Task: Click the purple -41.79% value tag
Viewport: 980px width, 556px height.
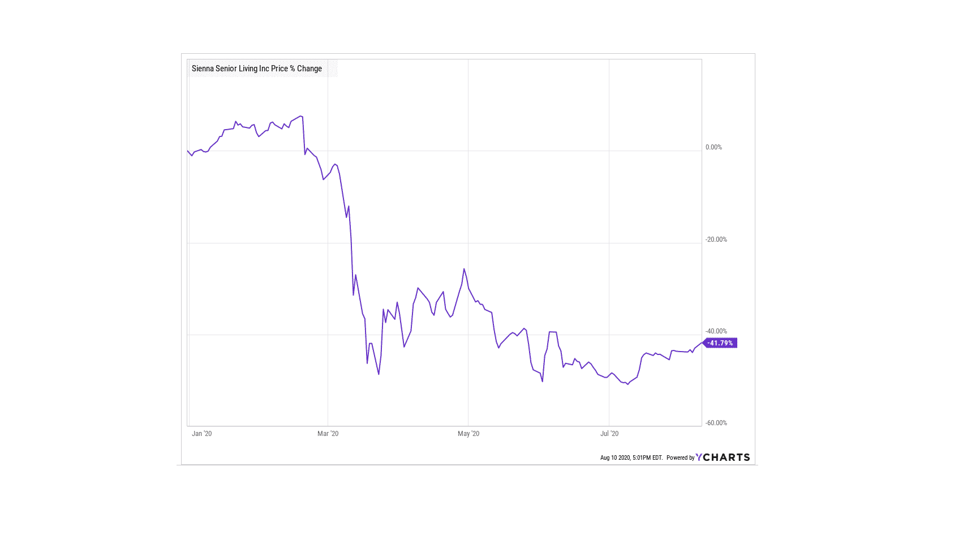Action: (720, 343)
